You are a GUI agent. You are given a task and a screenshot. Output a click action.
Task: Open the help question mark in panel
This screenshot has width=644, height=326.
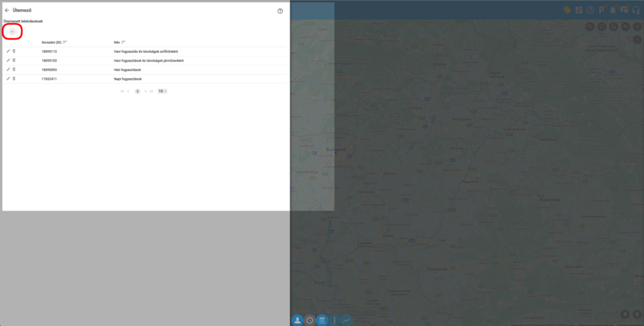[280, 11]
